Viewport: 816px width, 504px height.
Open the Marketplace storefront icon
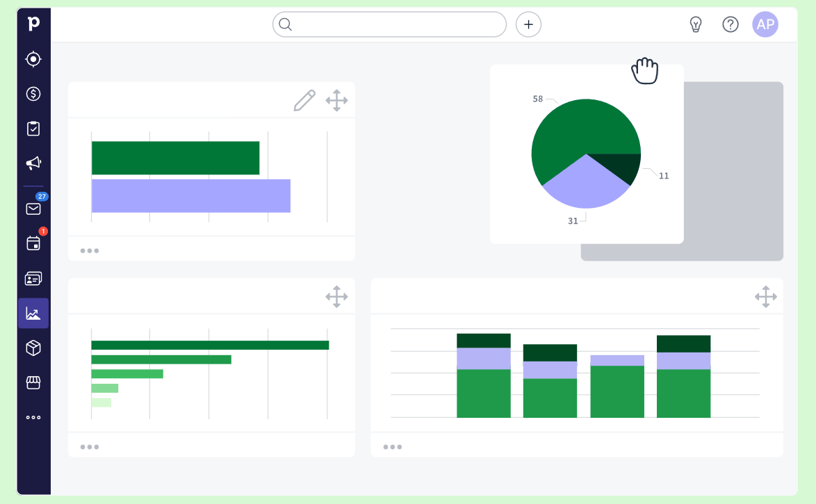(x=33, y=382)
